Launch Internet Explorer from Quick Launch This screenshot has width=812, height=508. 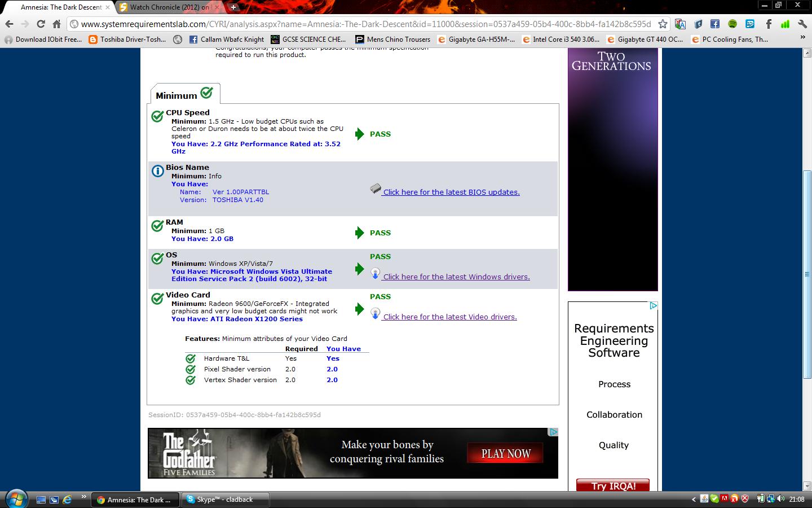tap(67, 500)
